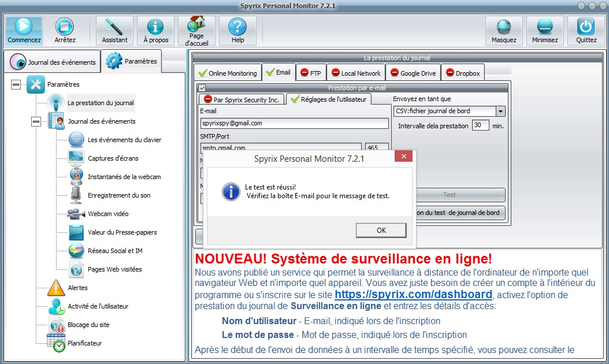Open the Local Network tab

[356, 73]
